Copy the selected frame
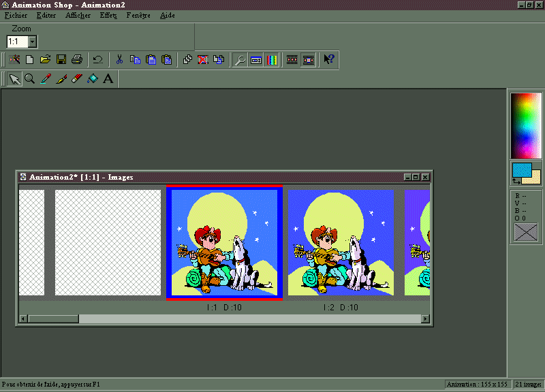 pos(135,60)
